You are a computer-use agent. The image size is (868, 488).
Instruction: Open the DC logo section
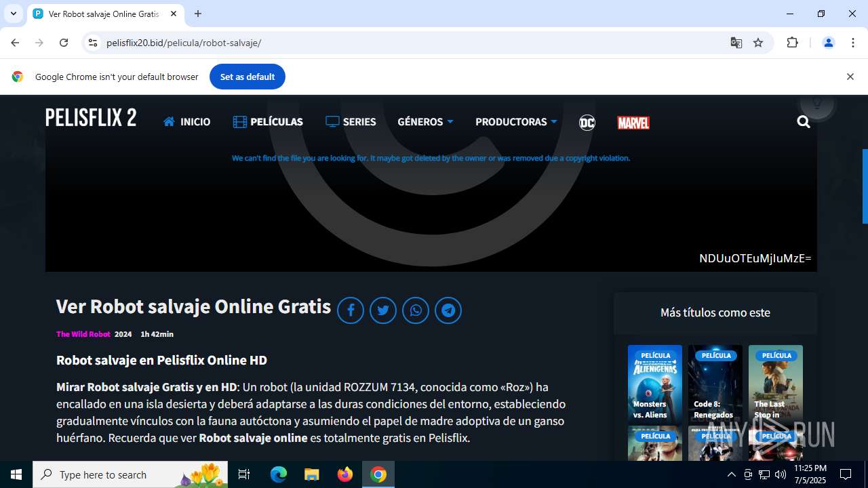[587, 123]
